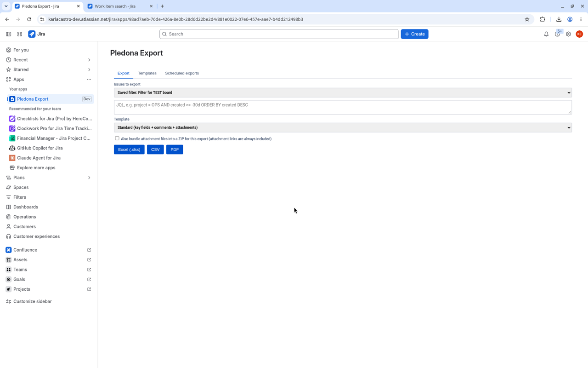The width and height of the screenshot is (588, 368).
Task: Open the notifications bell
Action: [546, 34]
